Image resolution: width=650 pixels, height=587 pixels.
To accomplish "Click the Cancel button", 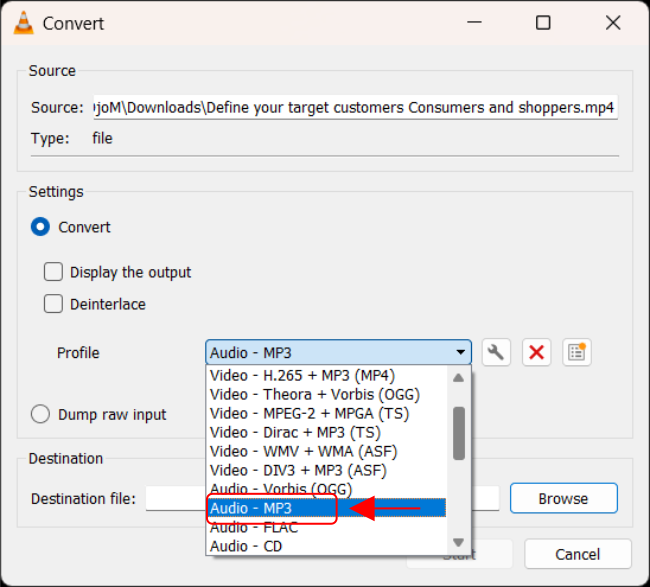I will point(577,554).
